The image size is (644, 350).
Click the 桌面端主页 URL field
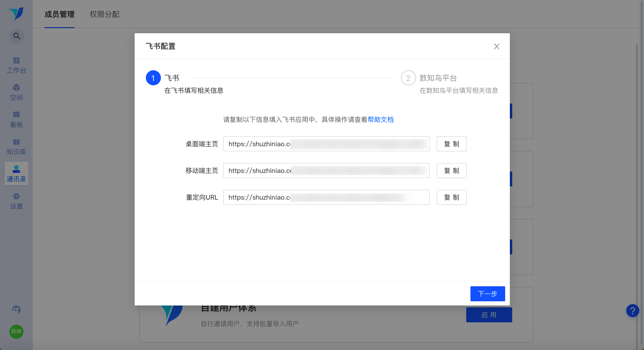point(326,144)
